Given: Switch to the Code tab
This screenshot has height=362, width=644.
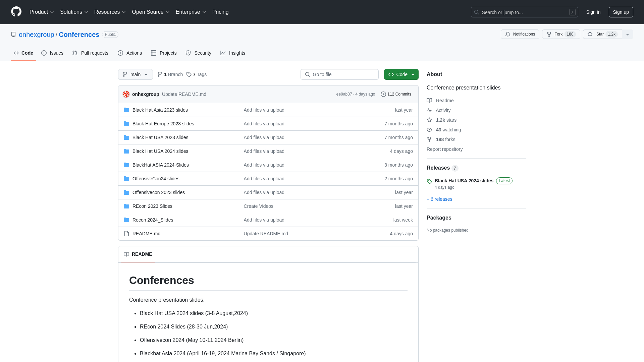Looking at the screenshot, I should click(x=23, y=53).
